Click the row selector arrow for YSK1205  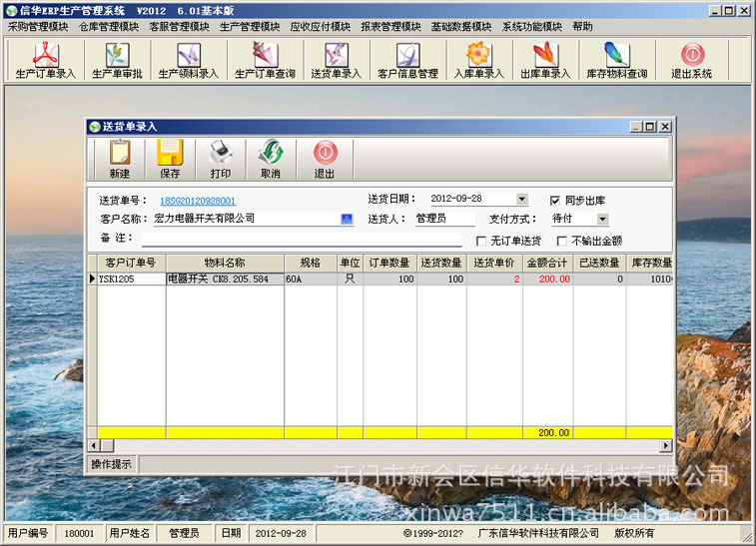92,279
